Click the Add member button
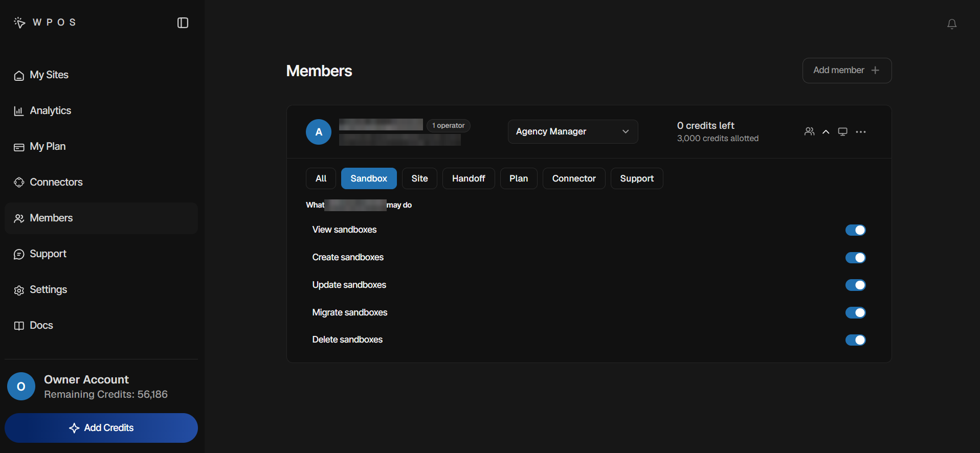The width and height of the screenshot is (980, 453). pyautogui.click(x=847, y=71)
